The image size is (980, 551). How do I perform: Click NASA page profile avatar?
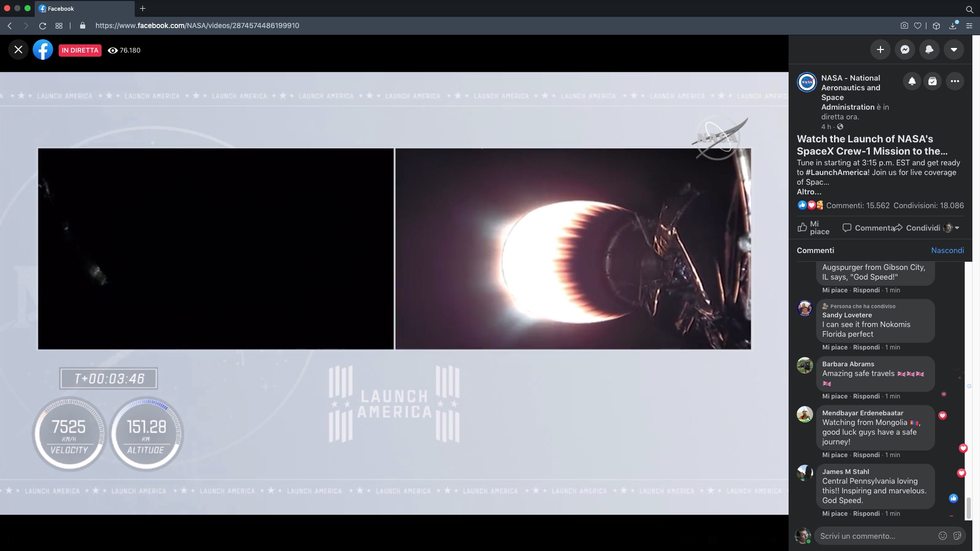[x=806, y=82]
